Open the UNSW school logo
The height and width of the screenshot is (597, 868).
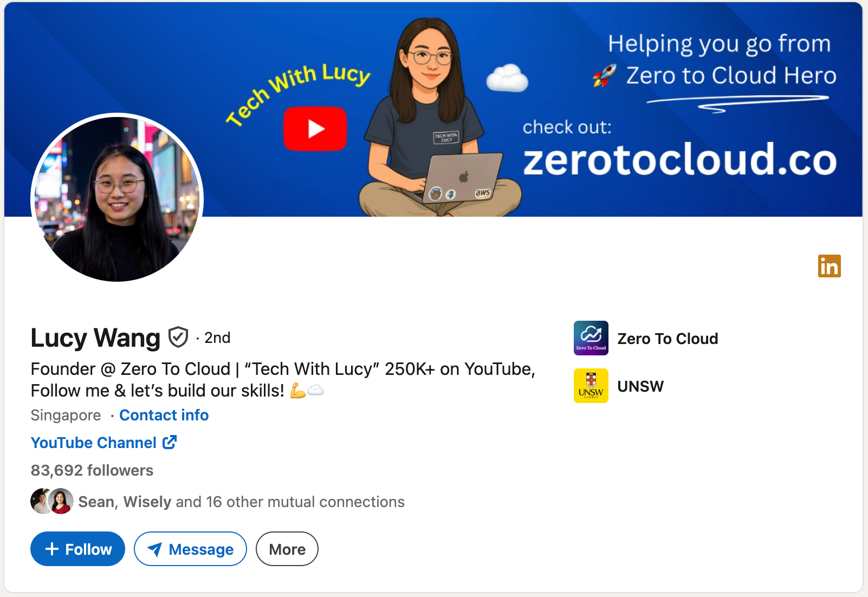[591, 386]
